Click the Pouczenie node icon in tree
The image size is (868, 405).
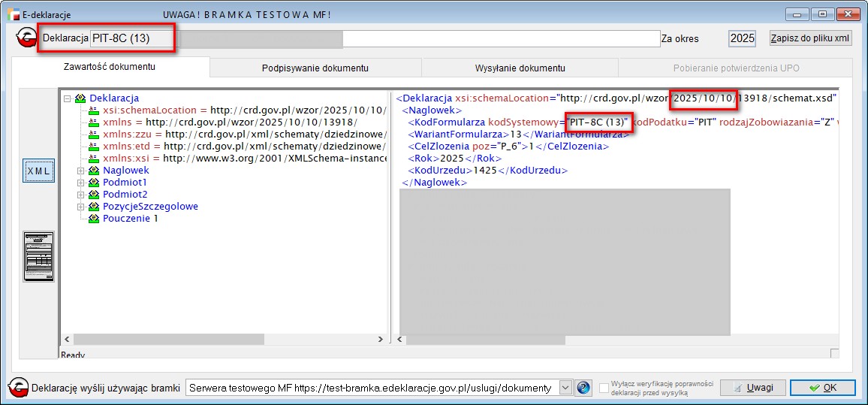click(94, 219)
